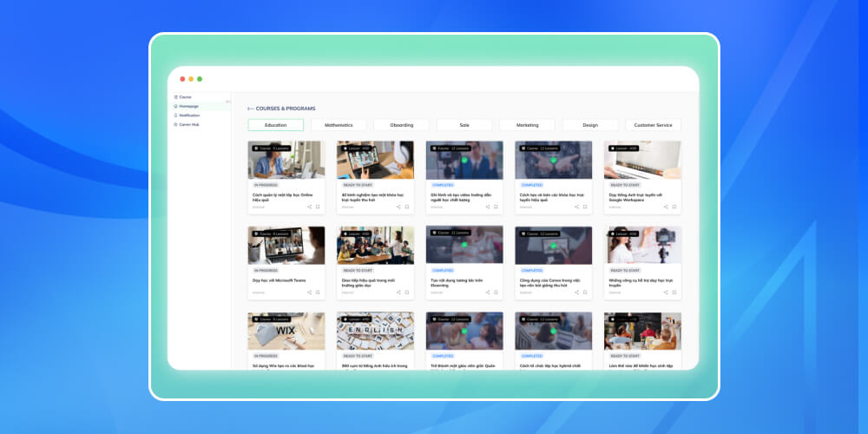The image size is (868, 434).
Task: Open Homepage from the left sidebar
Action: 188,106
